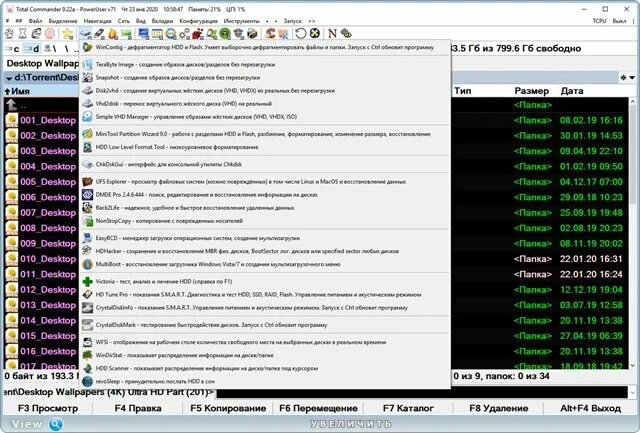Switch to drive c button

click(12, 49)
